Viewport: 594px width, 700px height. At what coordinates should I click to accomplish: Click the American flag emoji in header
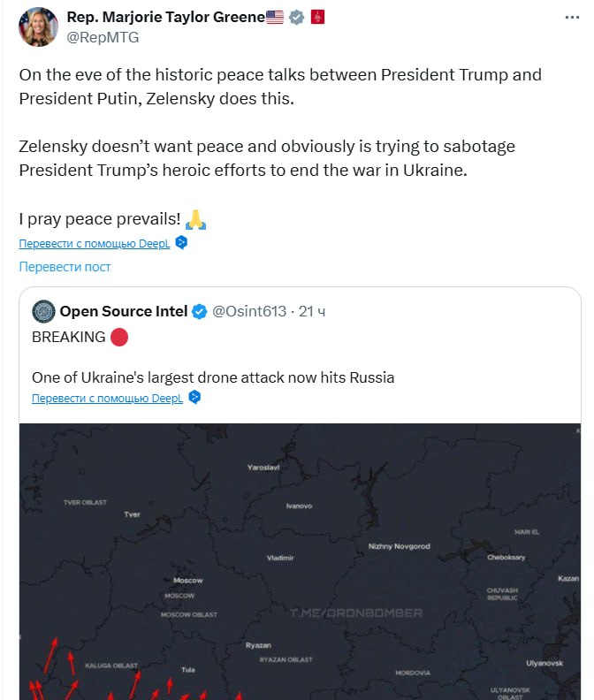[275, 18]
